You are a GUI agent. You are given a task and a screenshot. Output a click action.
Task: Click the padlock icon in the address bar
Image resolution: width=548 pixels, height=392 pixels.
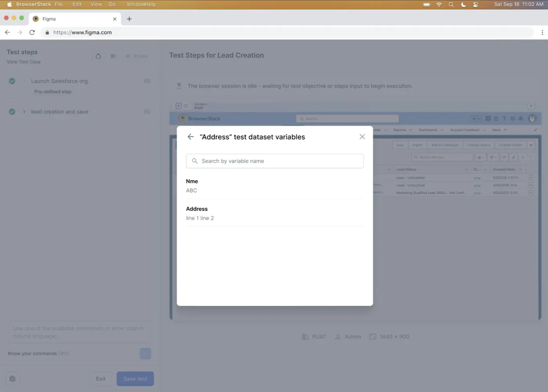click(x=47, y=32)
